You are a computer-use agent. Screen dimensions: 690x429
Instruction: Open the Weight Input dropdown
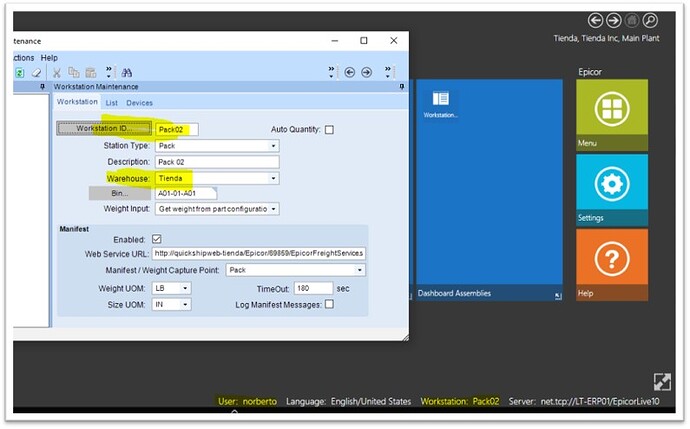pos(273,209)
